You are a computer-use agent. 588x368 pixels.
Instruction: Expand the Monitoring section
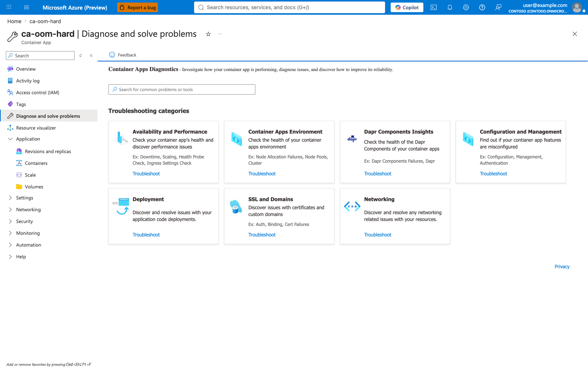(10, 233)
